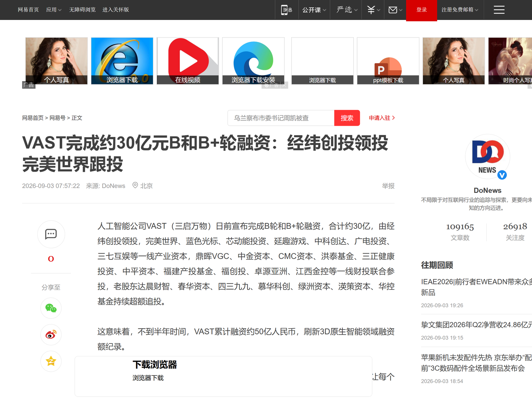This screenshot has width=532, height=399.
Task: Open the IEAE2026 前行者EWEADN article
Action: 476,287
